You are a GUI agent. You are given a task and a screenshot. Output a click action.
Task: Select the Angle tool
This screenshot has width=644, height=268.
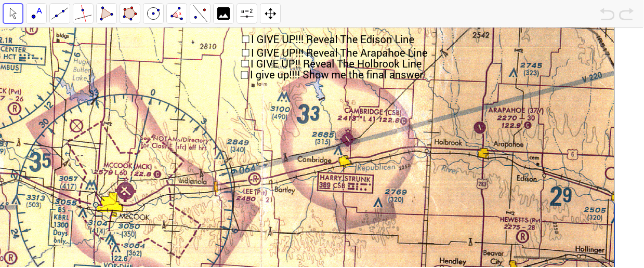tap(177, 14)
